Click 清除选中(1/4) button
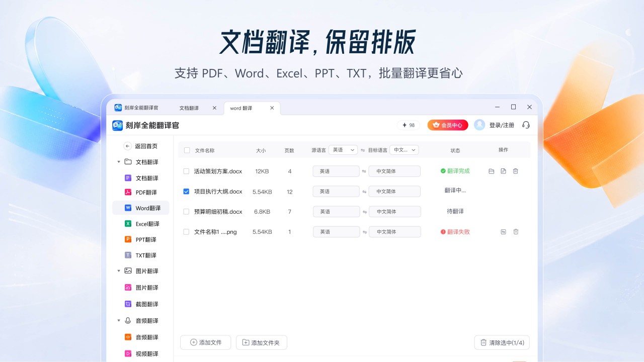 click(502, 342)
